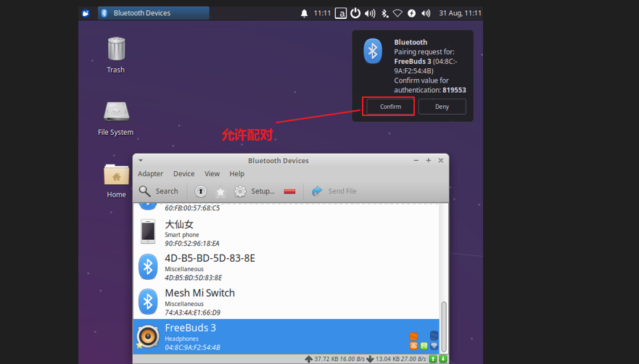Click the power manager lightning icon

point(411,14)
